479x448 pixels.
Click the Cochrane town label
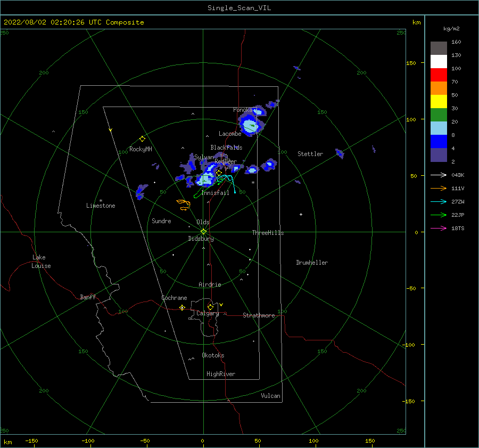tap(174, 298)
